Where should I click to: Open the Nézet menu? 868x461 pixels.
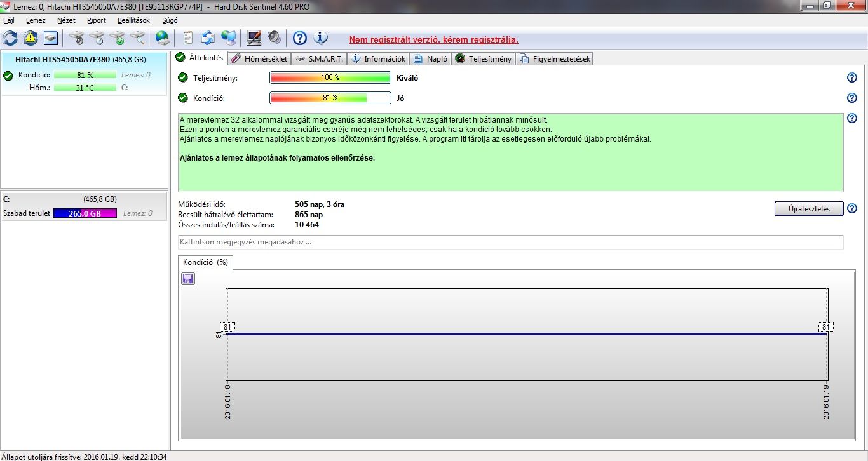click(x=66, y=20)
